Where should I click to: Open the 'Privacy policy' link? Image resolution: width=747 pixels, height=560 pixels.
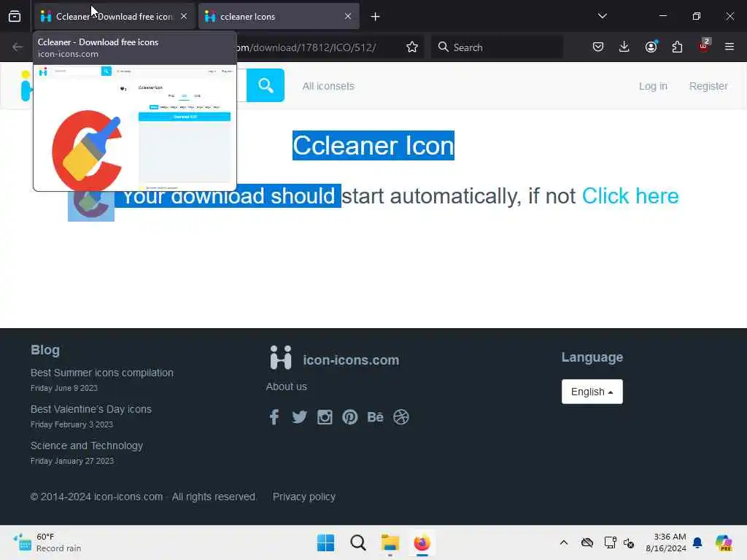[x=304, y=497]
